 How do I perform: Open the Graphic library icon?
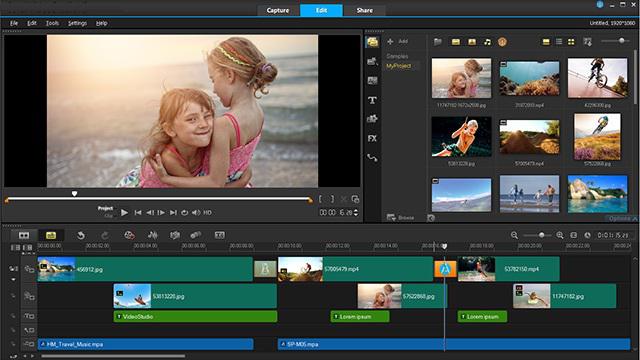tap(372, 119)
